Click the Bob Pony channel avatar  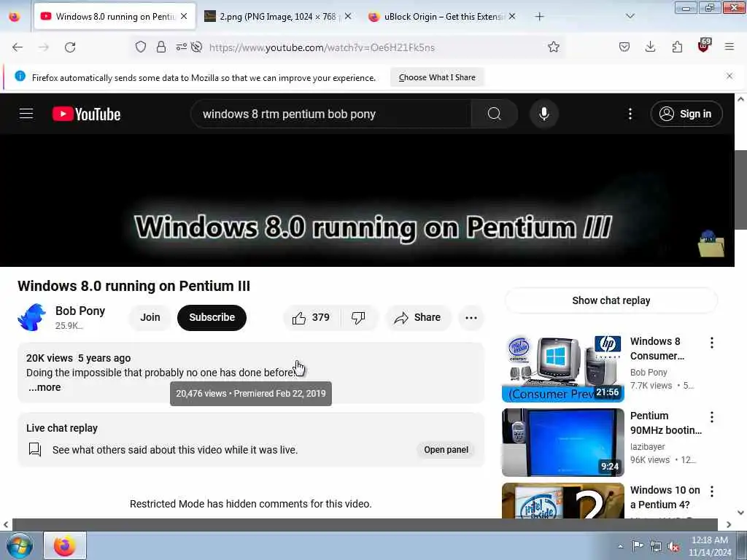click(32, 317)
